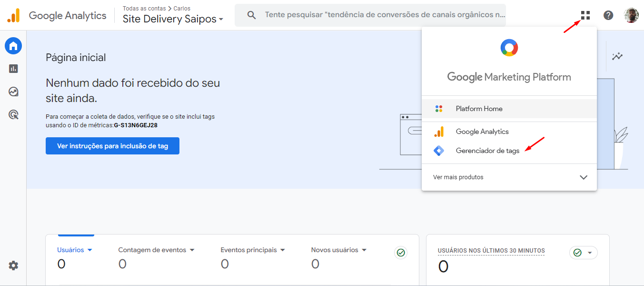Click the Google Analytics logo
Image resolution: width=644 pixels, height=286 pixels.
click(x=13, y=16)
